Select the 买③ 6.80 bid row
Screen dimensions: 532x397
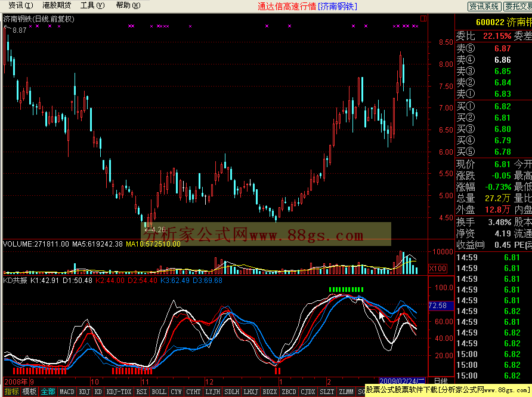click(x=493, y=129)
